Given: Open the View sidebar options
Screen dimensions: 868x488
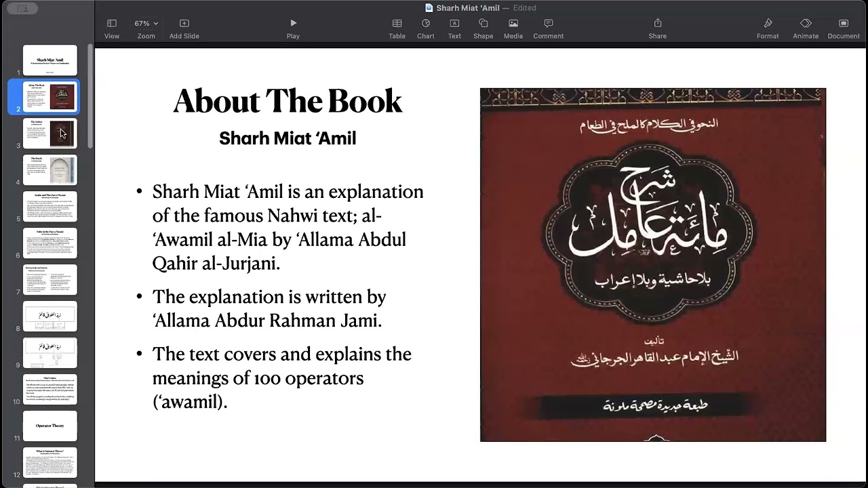Looking at the screenshot, I should (112, 28).
